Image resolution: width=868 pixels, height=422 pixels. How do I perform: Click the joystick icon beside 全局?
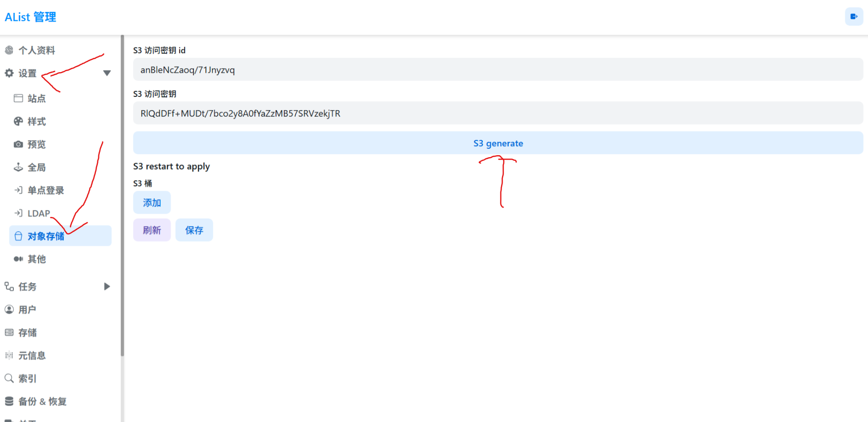point(18,167)
